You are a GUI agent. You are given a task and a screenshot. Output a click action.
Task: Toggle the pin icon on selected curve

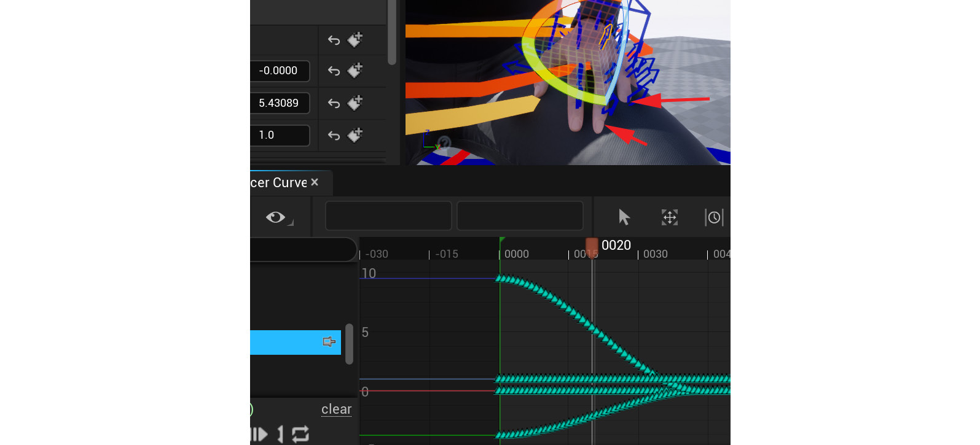click(x=329, y=342)
